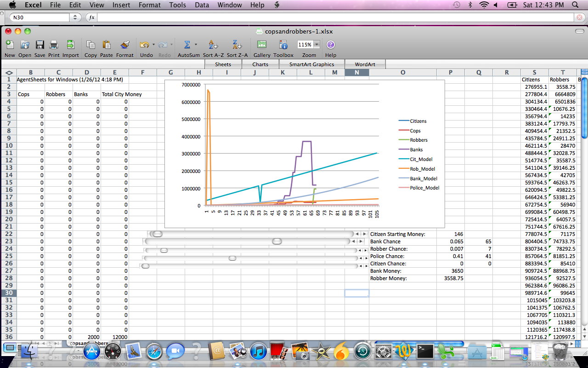
Task: Open the Tools menu
Action: click(177, 5)
